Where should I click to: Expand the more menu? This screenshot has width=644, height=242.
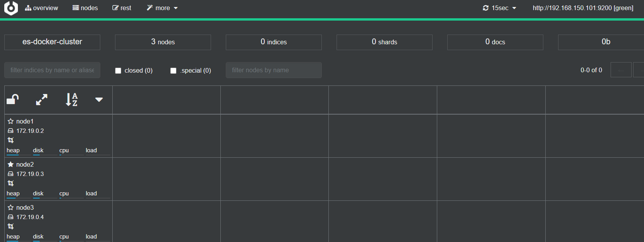pyautogui.click(x=162, y=8)
